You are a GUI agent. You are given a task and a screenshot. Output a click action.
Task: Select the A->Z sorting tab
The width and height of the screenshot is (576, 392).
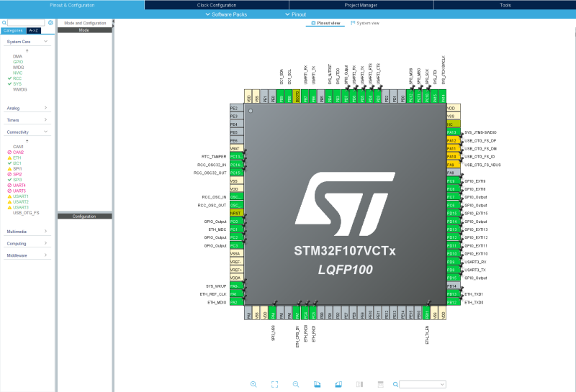[33, 30]
